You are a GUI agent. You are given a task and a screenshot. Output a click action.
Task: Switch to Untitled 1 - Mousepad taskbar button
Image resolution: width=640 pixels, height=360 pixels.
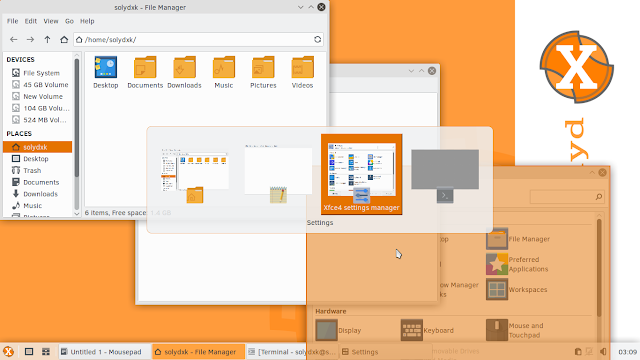[x=101, y=352]
